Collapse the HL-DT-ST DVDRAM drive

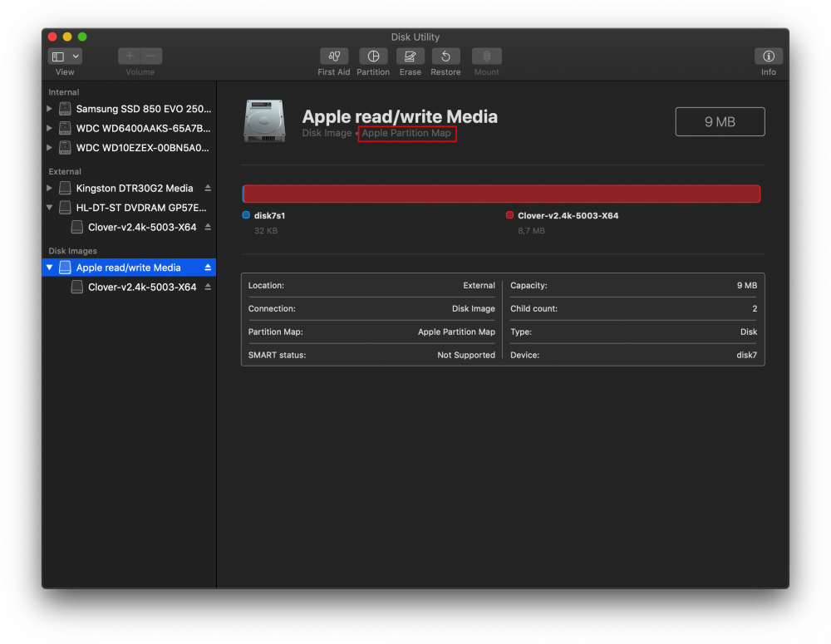coord(49,208)
